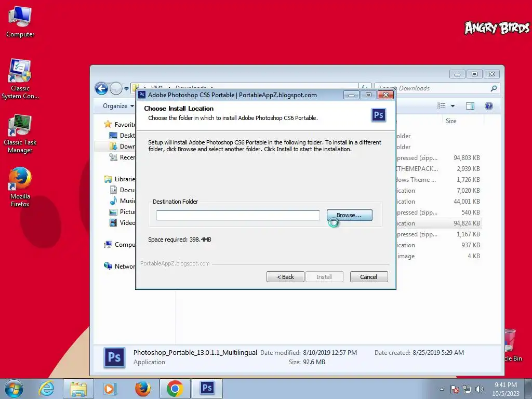Viewport: 532px width, 399px height.
Task: Select Documents library in navigation pane
Action: pos(122,190)
